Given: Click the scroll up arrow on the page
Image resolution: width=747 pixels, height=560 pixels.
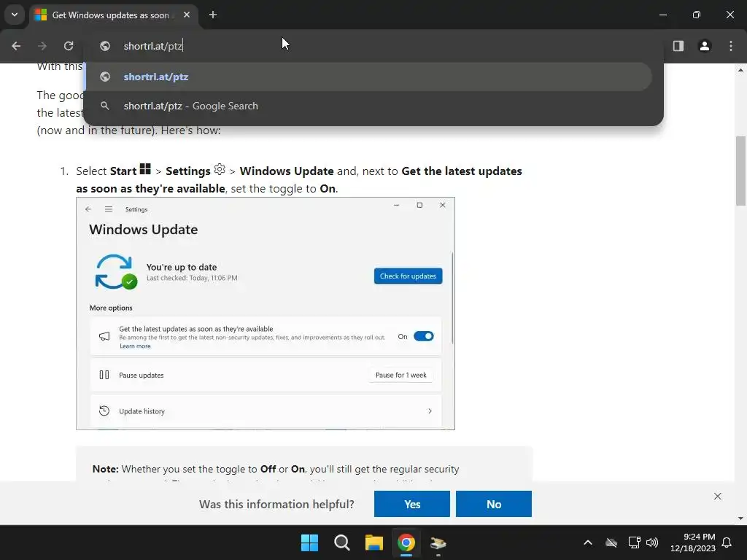Looking at the screenshot, I should [x=740, y=69].
